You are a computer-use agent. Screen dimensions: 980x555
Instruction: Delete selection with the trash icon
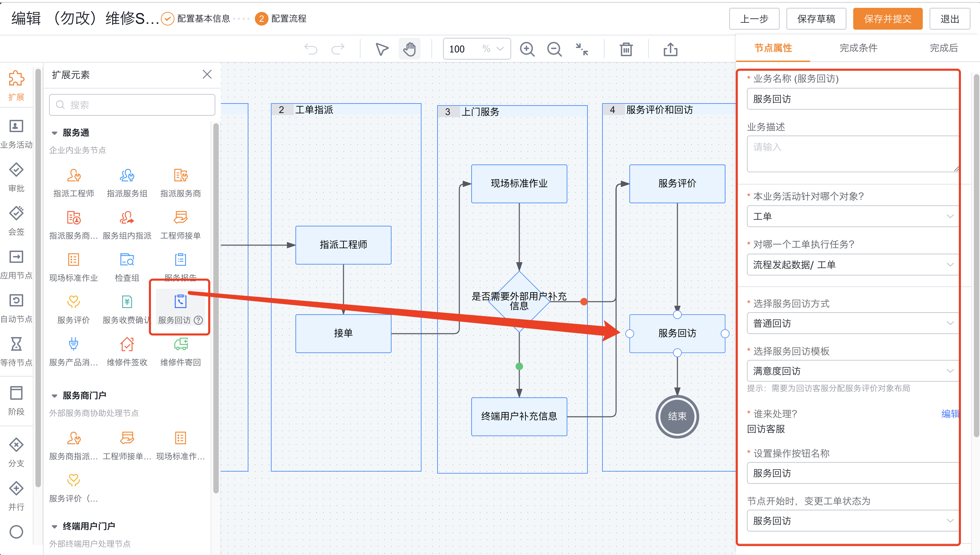pos(626,49)
